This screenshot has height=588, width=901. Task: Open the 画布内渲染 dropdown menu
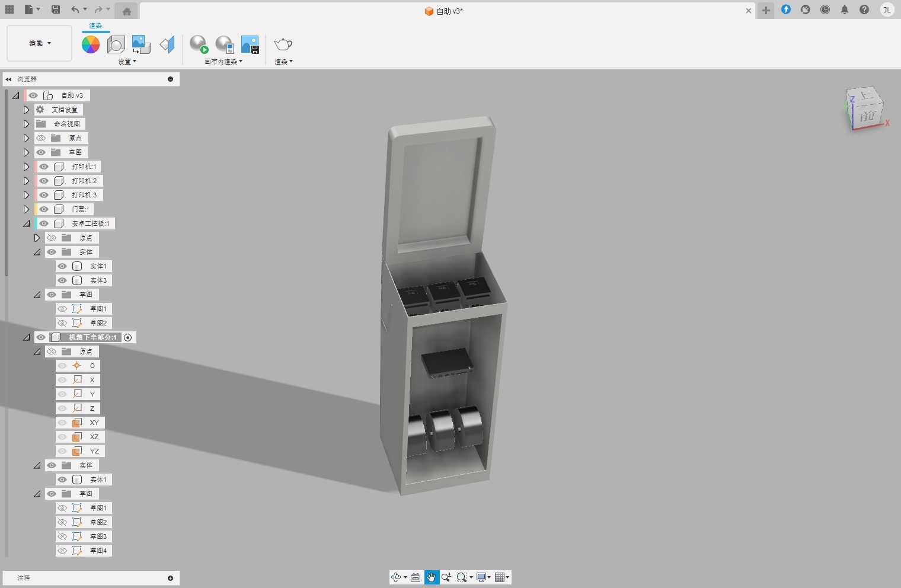pos(223,62)
